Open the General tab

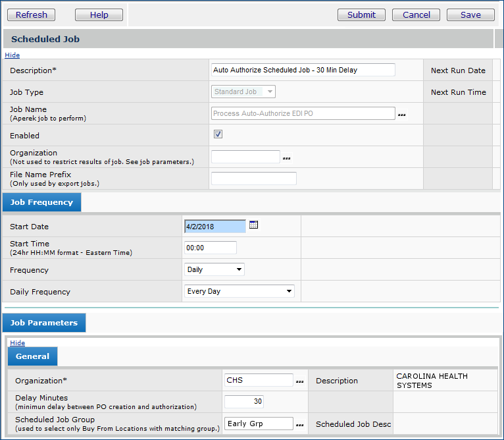33,356
